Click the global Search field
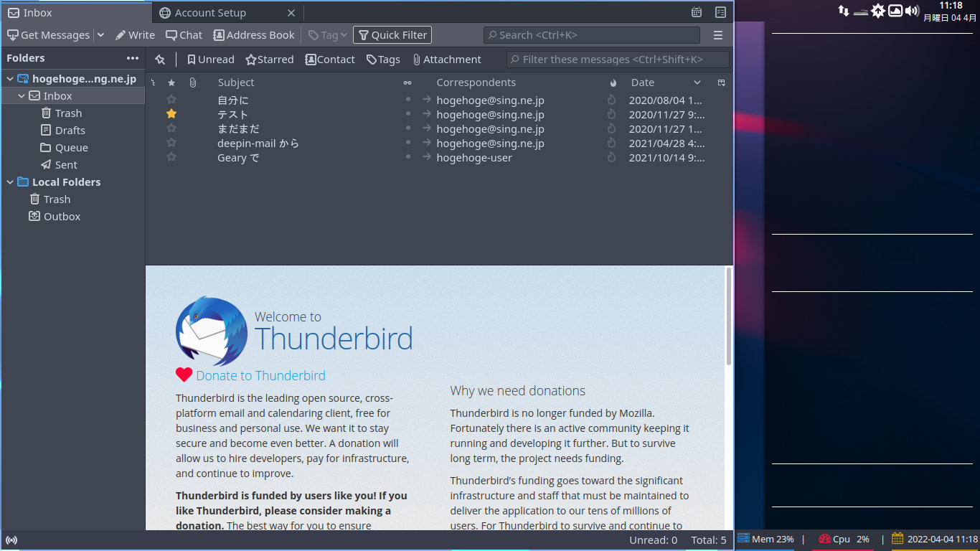Screen dimensions: 980x551 click(592, 34)
